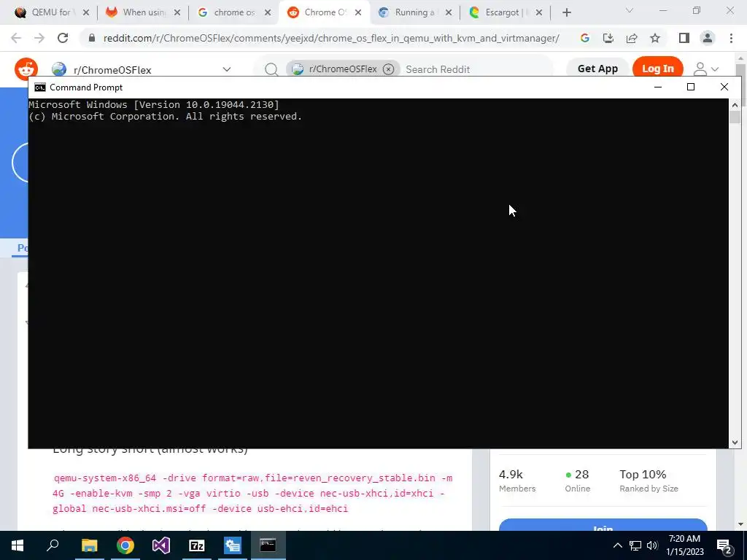Launch Visual Studio from taskbar
Image resolution: width=747 pixels, height=560 pixels.
coord(161,545)
